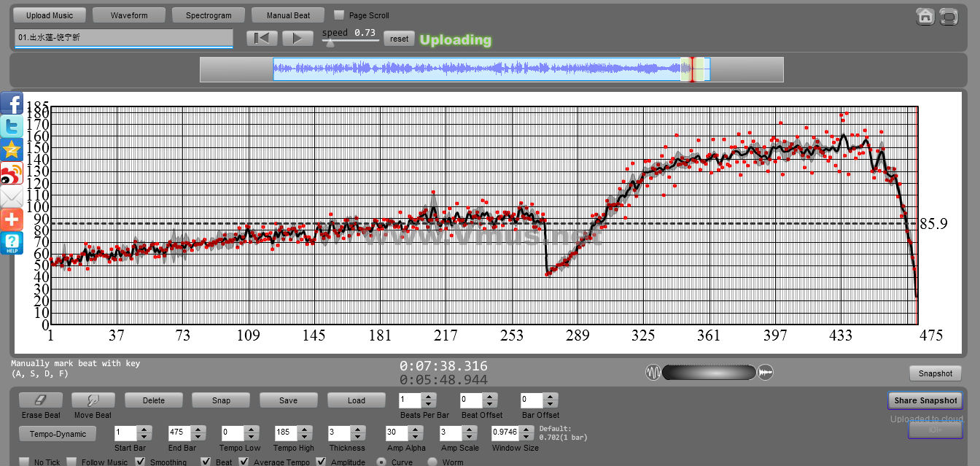Screen dimensions: 980x466
Task: Select the Move Beat tool
Action: (x=93, y=400)
